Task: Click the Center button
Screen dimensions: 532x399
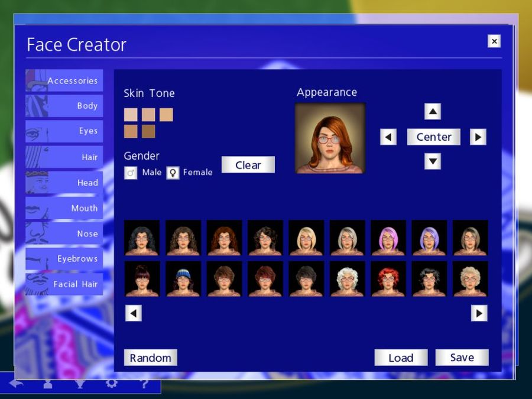Action: (x=434, y=137)
